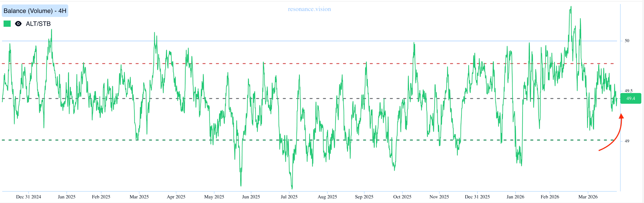Select the Jul 2025 date marker
Image resolution: width=644 pixels, height=203 pixels.
[289, 197]
